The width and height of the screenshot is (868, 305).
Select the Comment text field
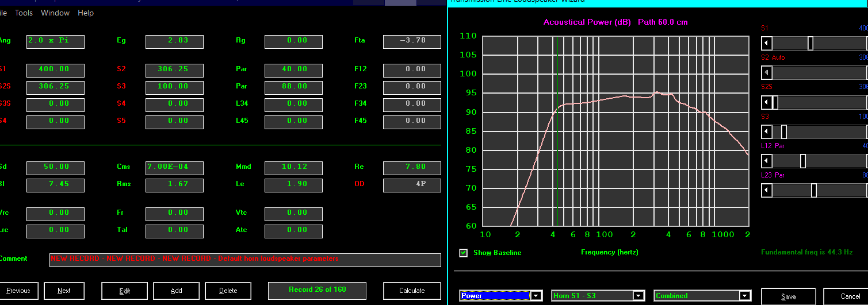(245, 260)
